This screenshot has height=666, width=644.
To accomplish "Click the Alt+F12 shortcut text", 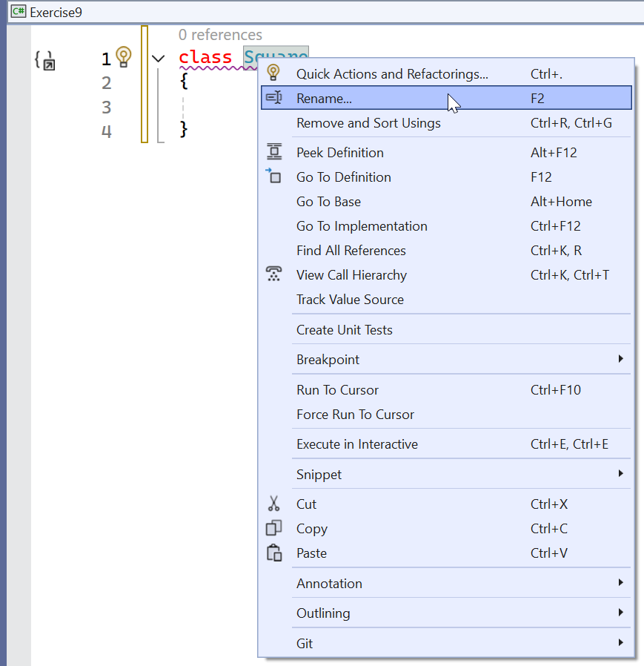I will (554, 153).
